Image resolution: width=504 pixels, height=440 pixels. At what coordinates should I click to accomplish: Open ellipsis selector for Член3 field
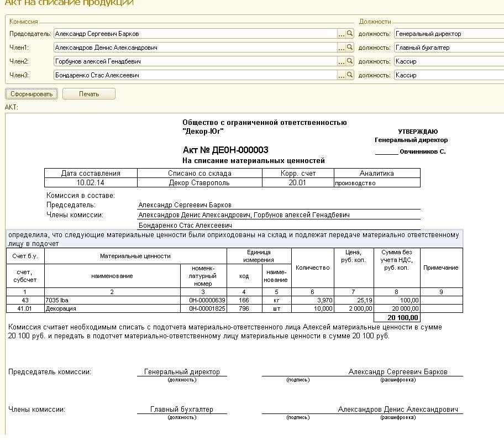[342, 75]
